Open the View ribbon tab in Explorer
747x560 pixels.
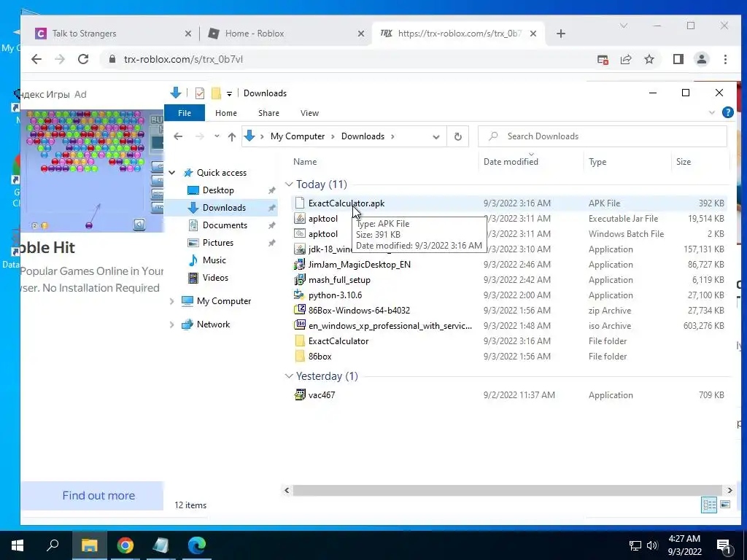[309, 113]
